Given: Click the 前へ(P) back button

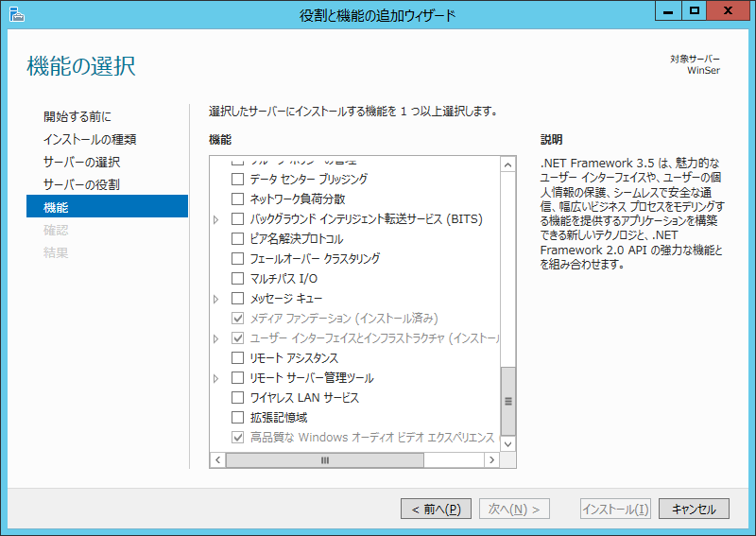Looking at the screenshot, I should pos(436,509).
